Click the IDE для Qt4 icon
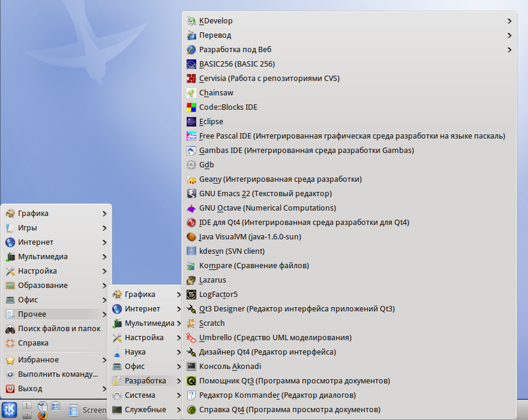The height and width of the screenshot is (420, 528). 191,223
